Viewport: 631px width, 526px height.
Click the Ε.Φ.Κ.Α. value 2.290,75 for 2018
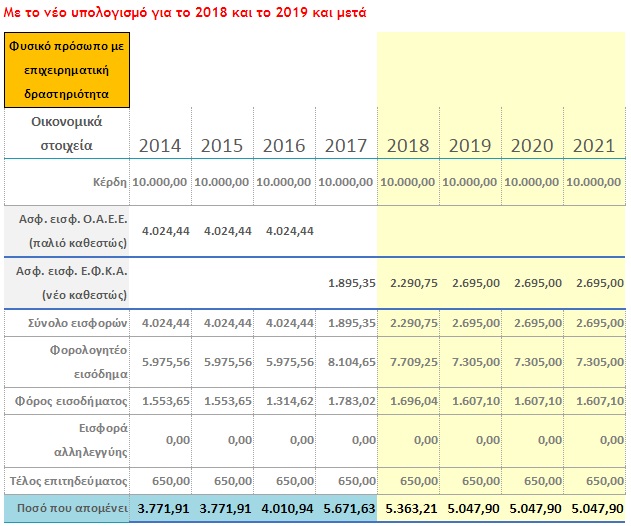414,283
